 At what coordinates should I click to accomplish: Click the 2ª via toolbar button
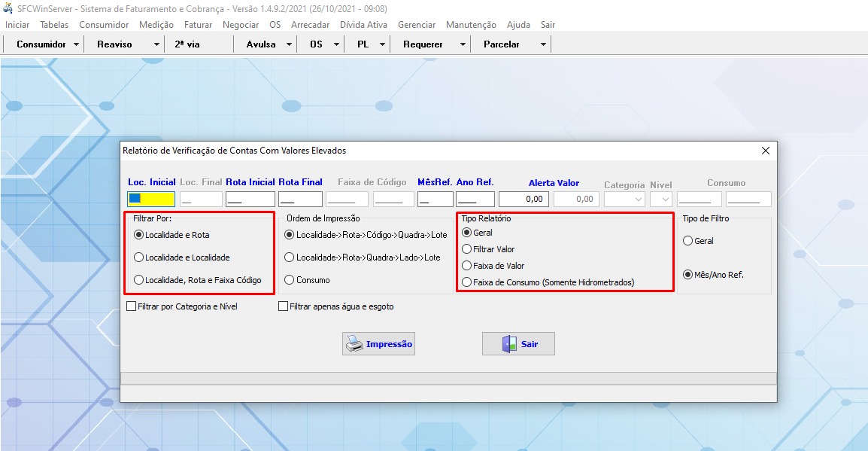[187, 44]
